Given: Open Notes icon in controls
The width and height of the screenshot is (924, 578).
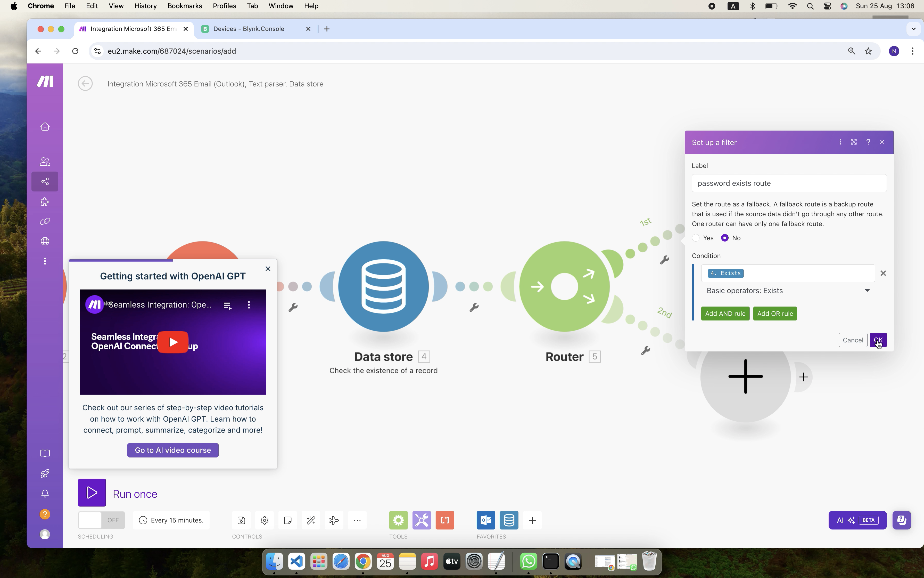Looking at the screenshot, I should (287, 520).
